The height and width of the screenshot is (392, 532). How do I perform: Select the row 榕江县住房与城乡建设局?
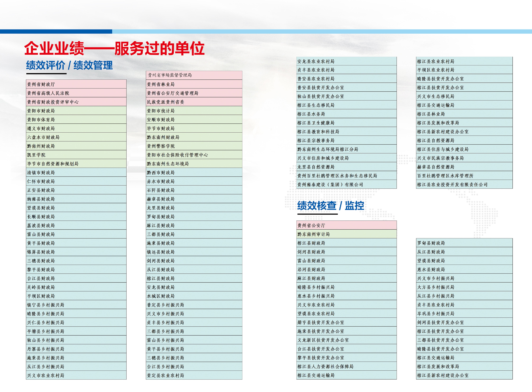click(x=464, y=149)
